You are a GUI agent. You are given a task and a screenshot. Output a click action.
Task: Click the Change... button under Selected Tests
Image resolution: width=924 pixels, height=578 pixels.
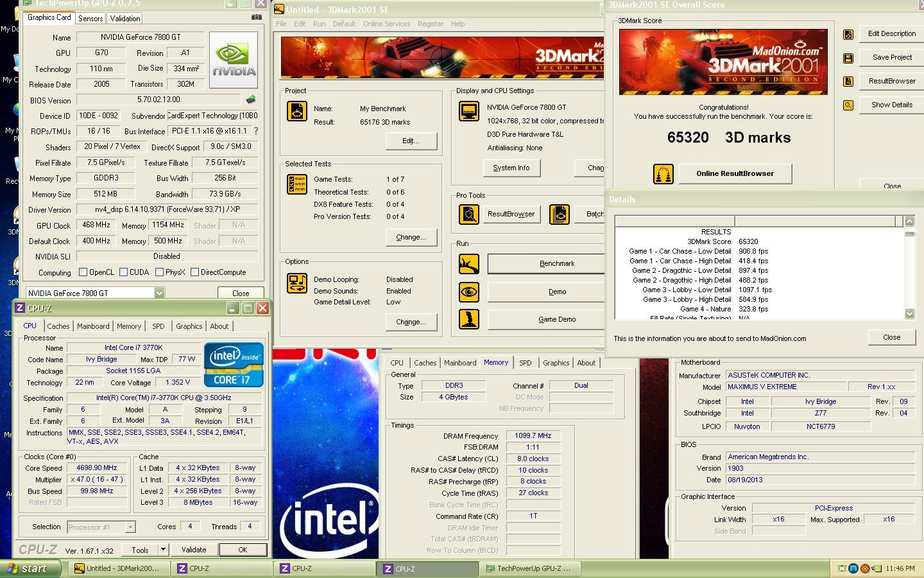click(x=411, y=237)
